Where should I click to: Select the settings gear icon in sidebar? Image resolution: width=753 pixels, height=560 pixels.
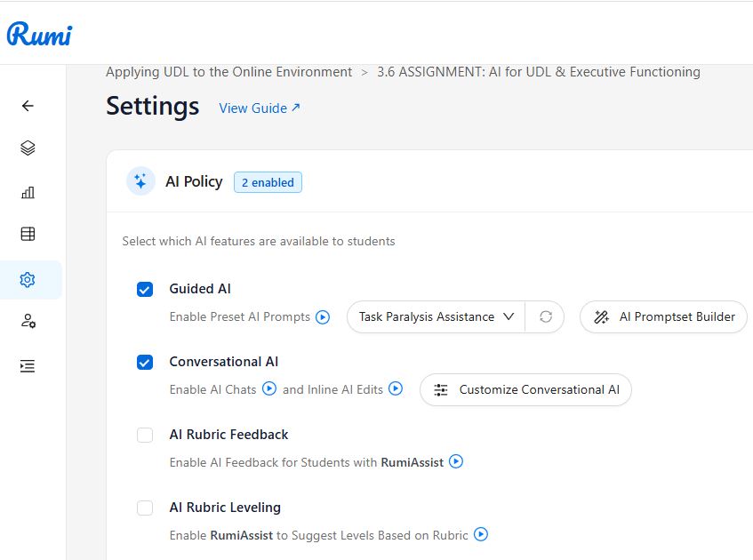point(28,279)
